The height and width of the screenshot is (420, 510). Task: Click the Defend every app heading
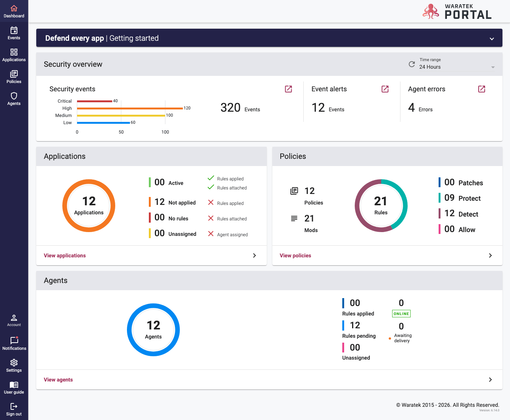74,38
